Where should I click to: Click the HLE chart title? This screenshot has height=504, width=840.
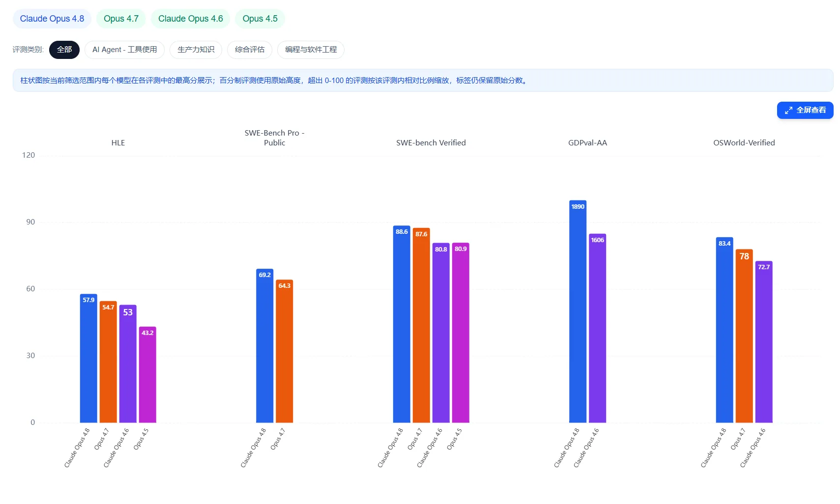[118, 143]
